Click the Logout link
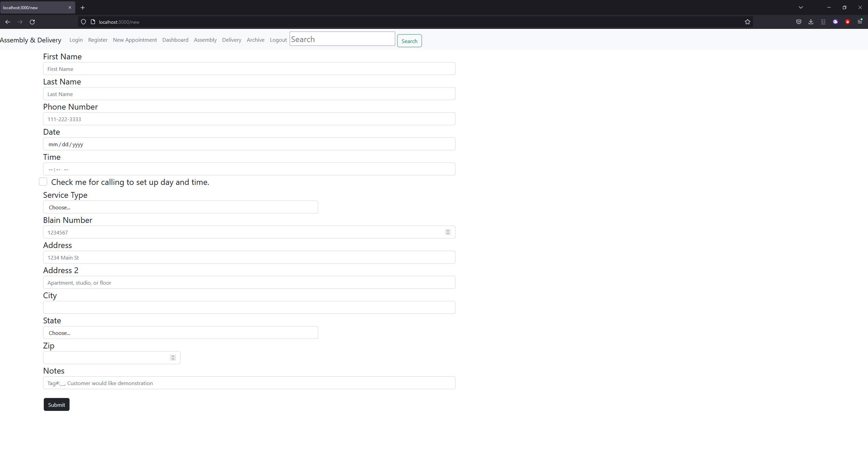This screenshot has height=475, width=868. pyautogui.click(x=278, y=40)
